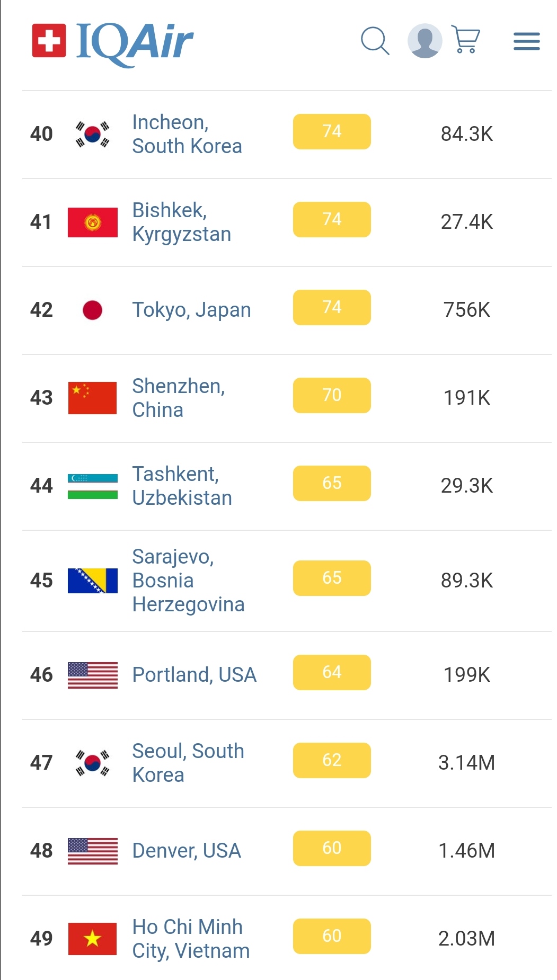
Task: Click the IQAir logo
Action: pos(112,41)
